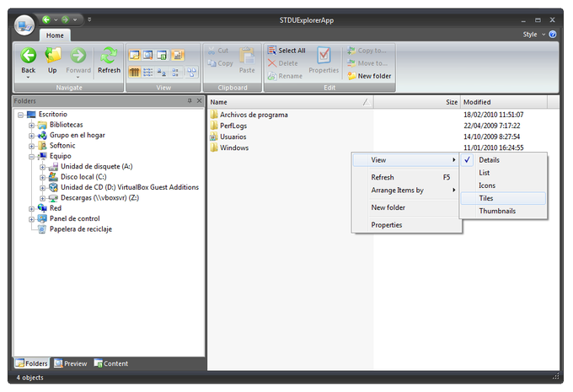Choose Properties from context menu
The height and width of the screenshot is (392, 573).
(405, 225)
